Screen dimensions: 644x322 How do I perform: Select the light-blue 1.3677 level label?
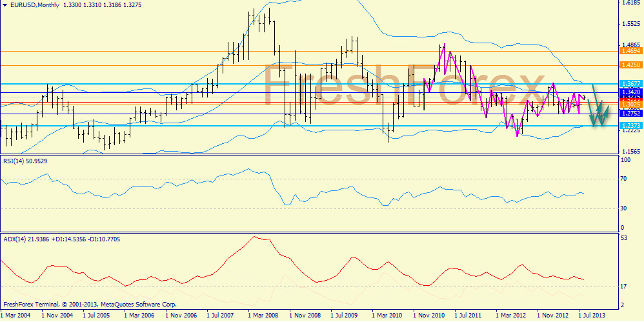pyautogui.click(x=630, y=84)
